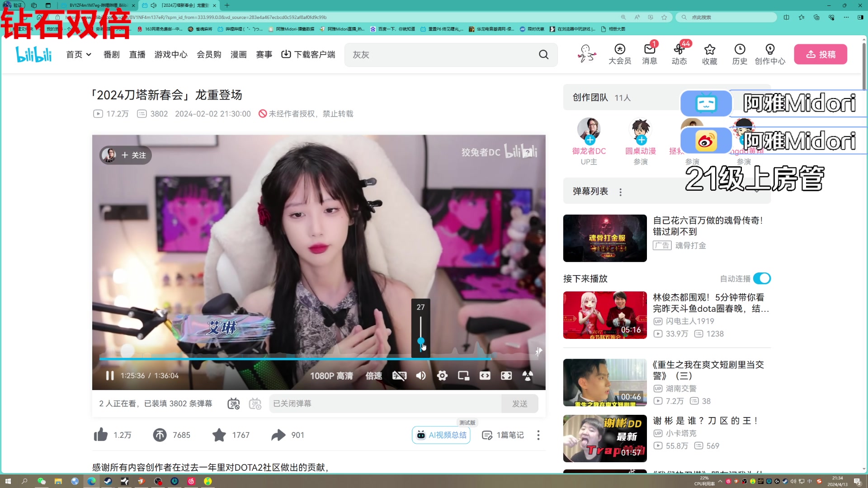Click 下载客户端 download link

[308, 54]
